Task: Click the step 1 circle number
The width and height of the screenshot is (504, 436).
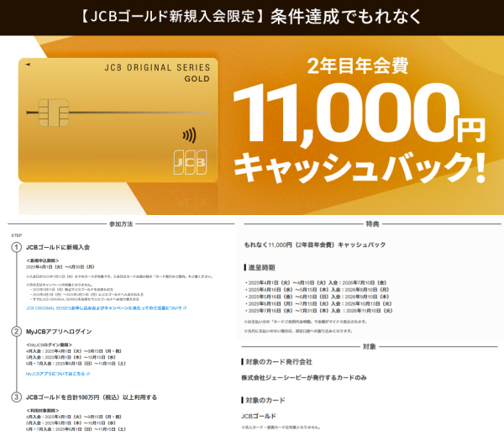Action: (17, 247)
